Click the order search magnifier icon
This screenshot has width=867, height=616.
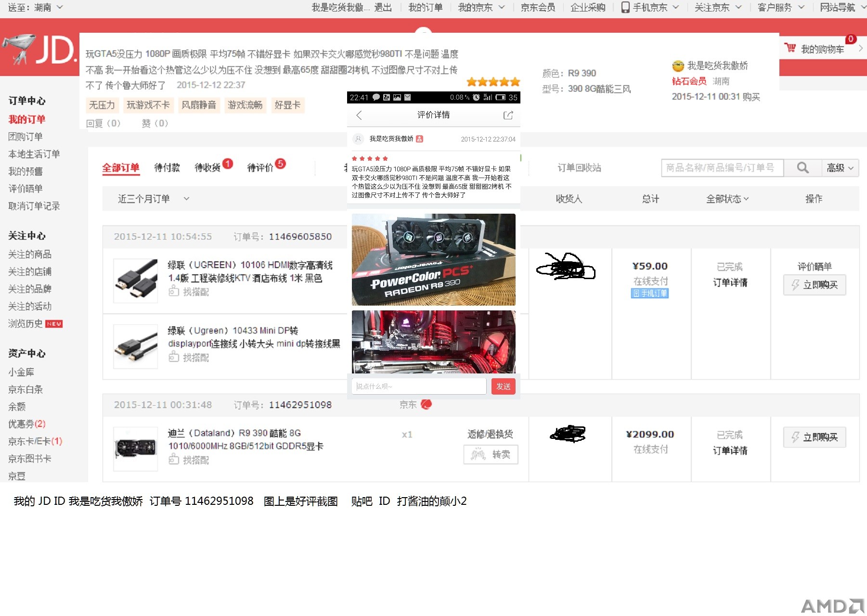pos(802,167)
